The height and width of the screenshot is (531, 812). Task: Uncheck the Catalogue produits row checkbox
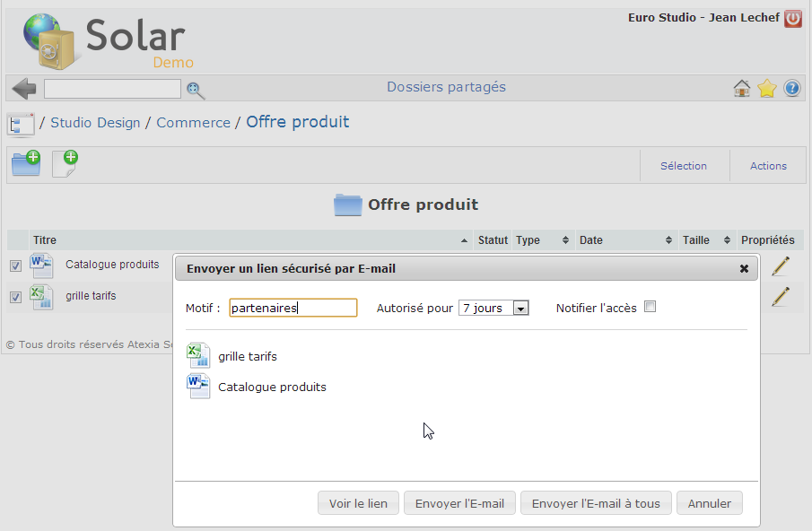point(15,265)
